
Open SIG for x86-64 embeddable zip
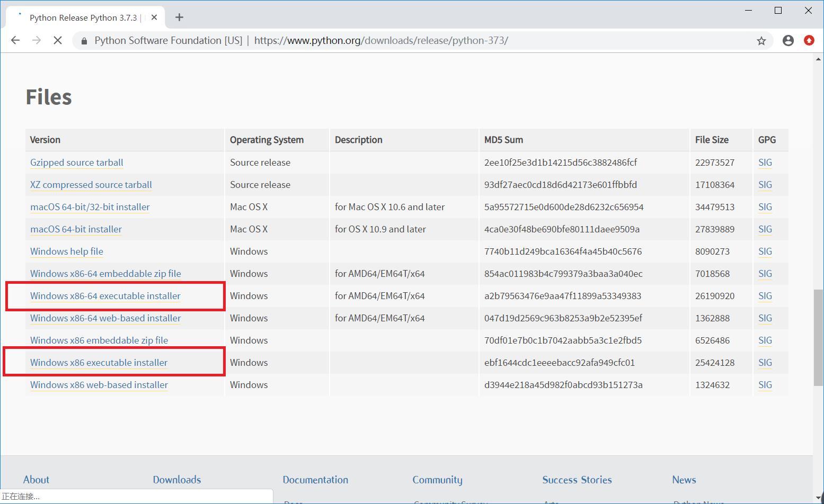coord(765,274)
